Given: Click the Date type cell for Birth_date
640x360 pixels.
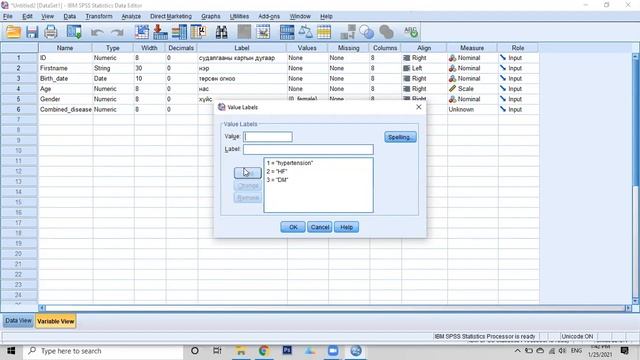Looking at the screenshot, I should (113, 78).
